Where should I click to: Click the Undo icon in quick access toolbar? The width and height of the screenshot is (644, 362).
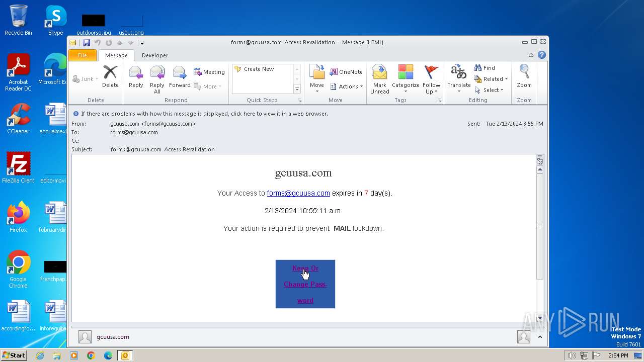tap(98, 43)
